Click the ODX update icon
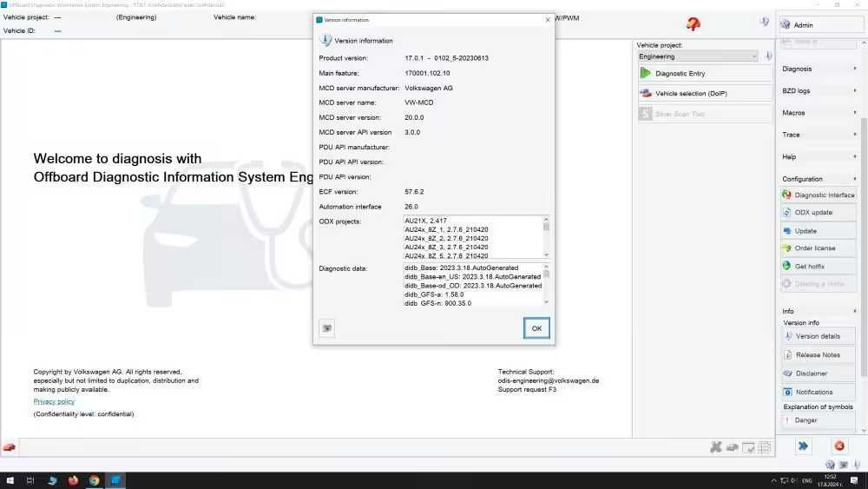Screen dimensions: 868x489 tap(786, 213)
